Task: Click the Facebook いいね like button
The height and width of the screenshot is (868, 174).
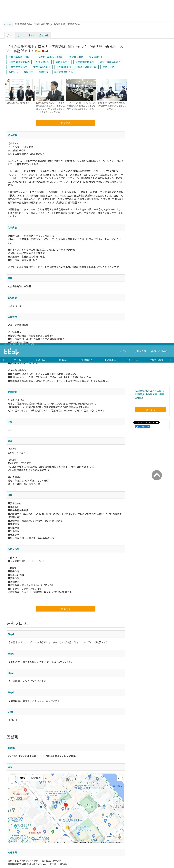Action: click(143, 427)
